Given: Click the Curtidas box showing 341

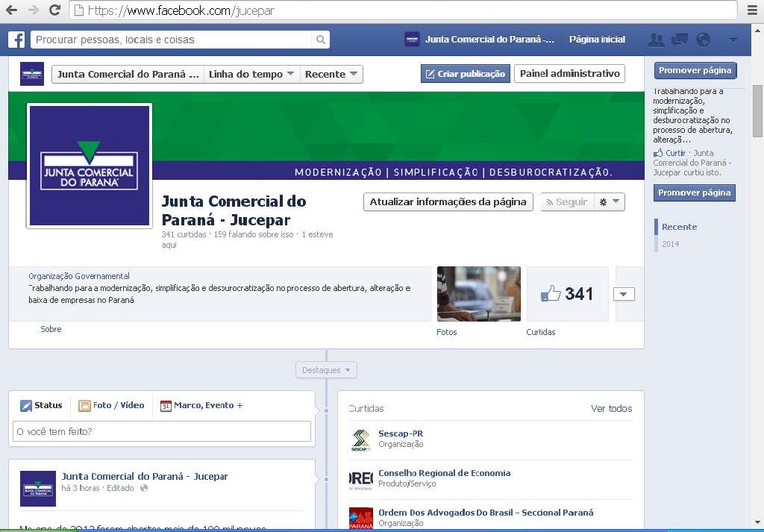Looking at the screenshot, I should [567, 294].
